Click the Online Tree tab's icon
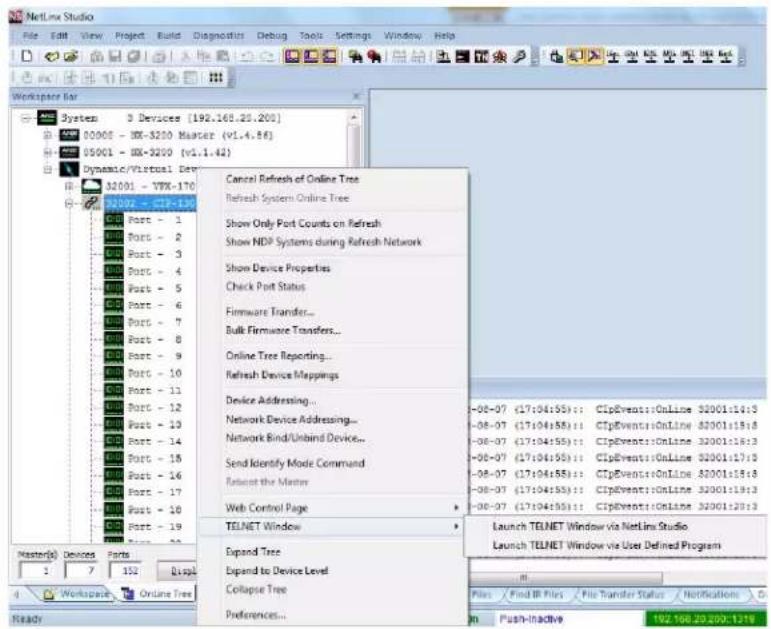This screenshot has height=629, width=771. click(x=128, y=594)
